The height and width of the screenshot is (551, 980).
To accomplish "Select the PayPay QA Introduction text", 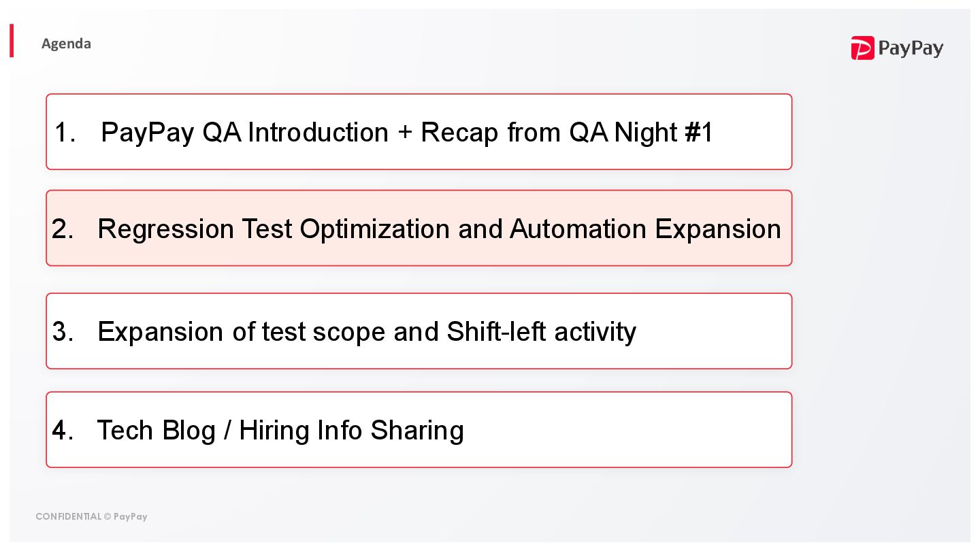I will point(243,132).
